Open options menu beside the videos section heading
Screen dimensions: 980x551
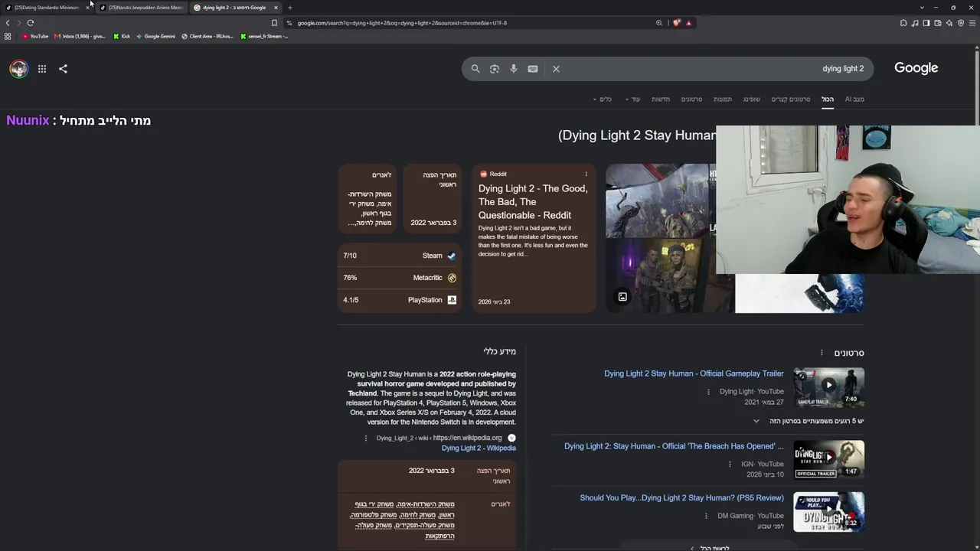click(822, 353)
